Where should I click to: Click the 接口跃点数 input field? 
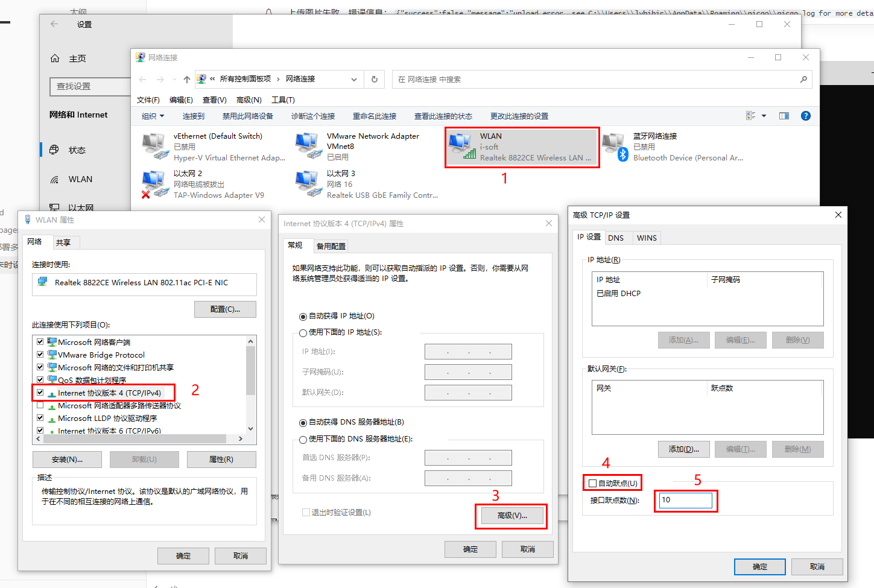tap(685, 500)
